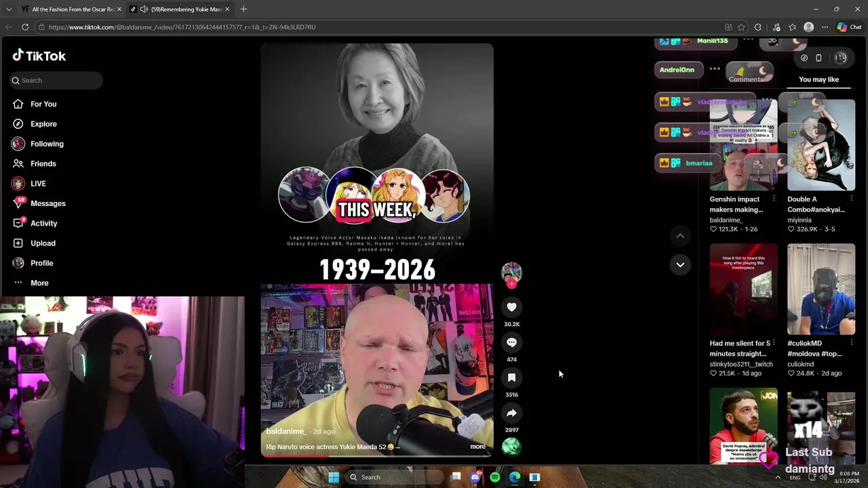Open miyinnia creator link
This screenshot has height=488, width=868.
[800, 220]
